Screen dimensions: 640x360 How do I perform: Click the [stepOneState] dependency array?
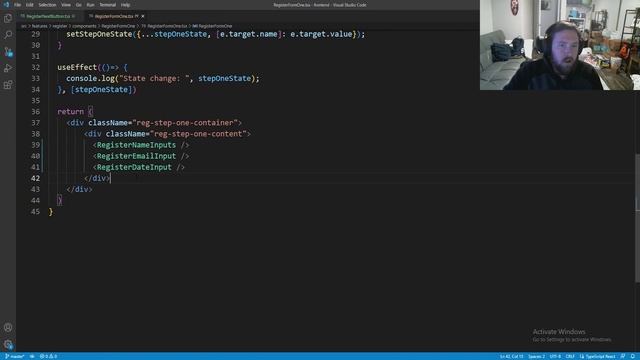click(101, 89)
